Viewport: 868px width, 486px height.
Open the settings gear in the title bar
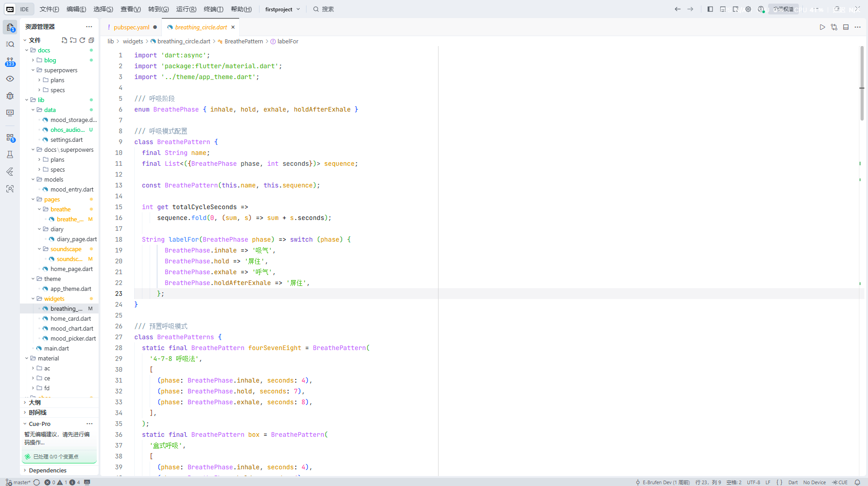coord(748,9)
